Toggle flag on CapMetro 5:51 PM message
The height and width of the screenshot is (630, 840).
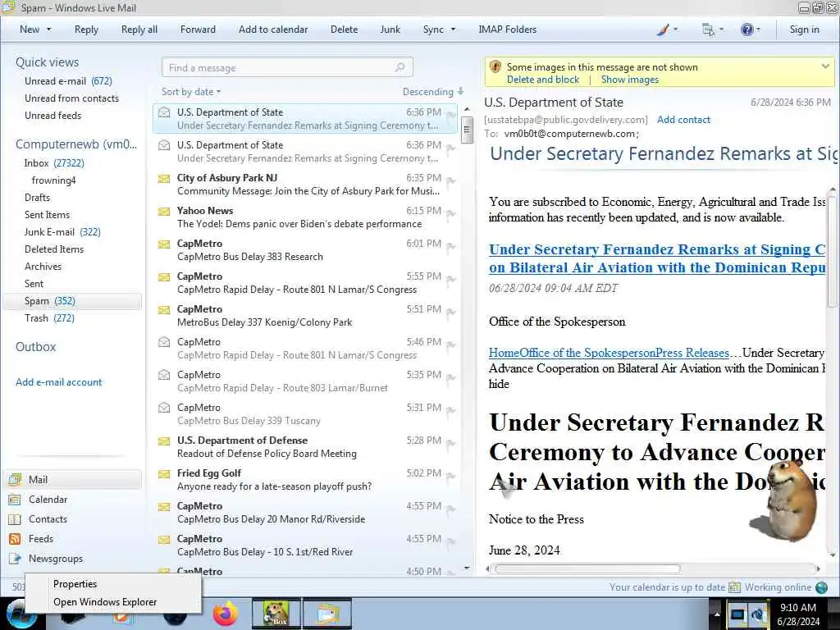[451, 313]
